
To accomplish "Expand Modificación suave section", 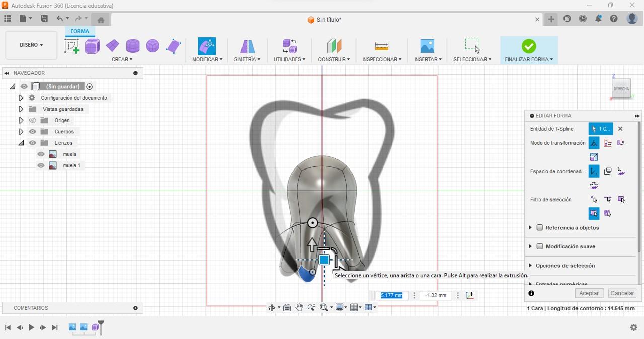I will pyautogui.click(x=530, y=246).
